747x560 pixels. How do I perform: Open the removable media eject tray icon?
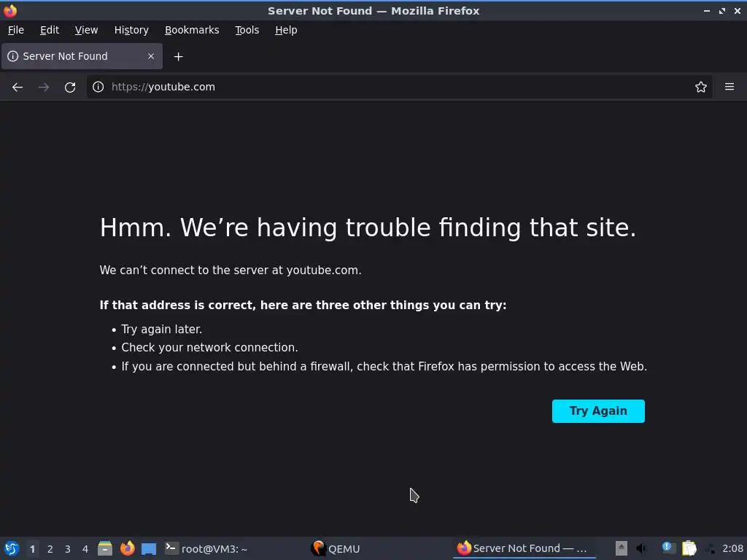click(622, 548)
